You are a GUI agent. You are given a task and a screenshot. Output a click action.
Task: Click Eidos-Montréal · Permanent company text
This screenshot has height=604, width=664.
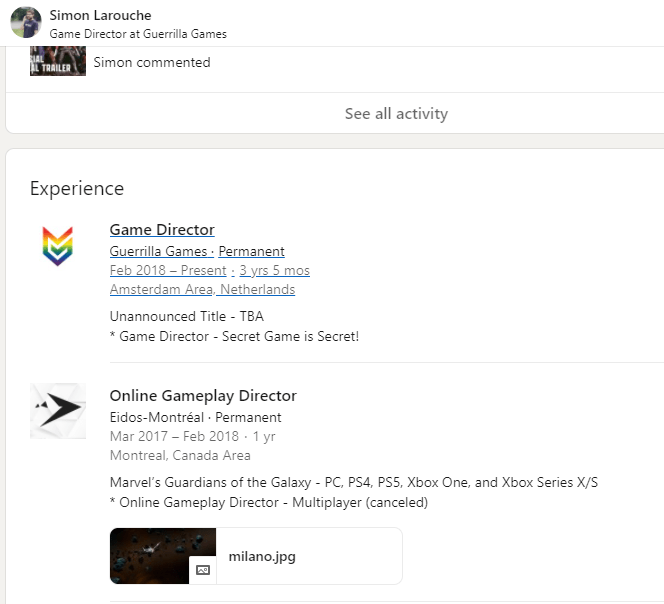pos(195,417)
